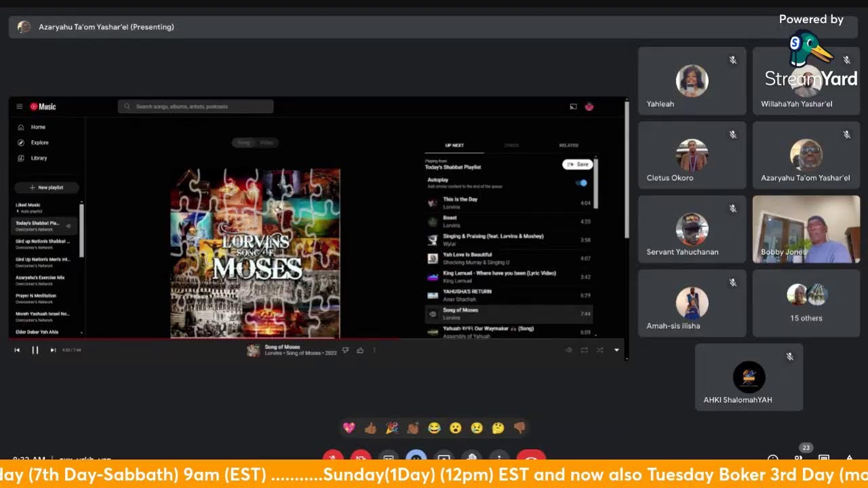Play 'This Is the Day' from the queue
868x488 pixels.
[509, 203]
